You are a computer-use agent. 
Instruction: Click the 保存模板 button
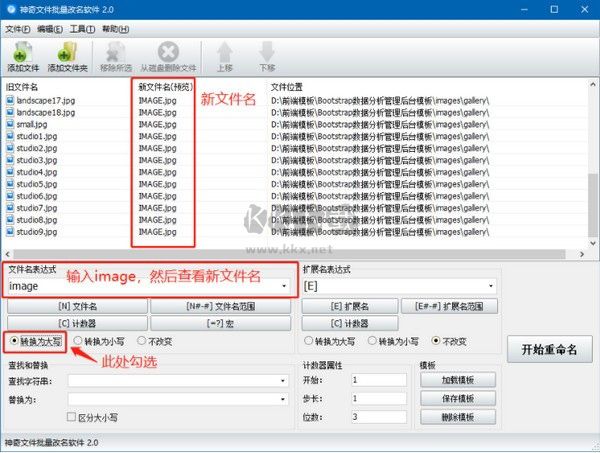click(458, 399)
